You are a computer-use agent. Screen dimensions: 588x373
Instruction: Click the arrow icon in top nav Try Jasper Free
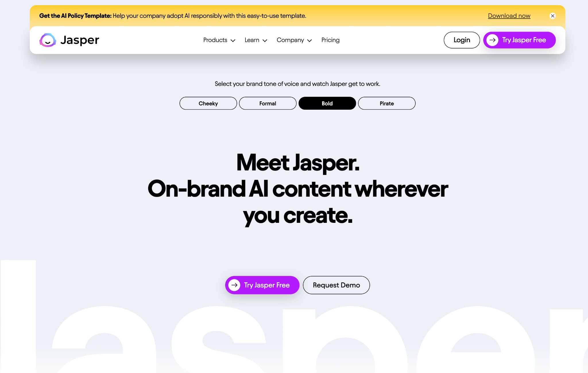492,40
